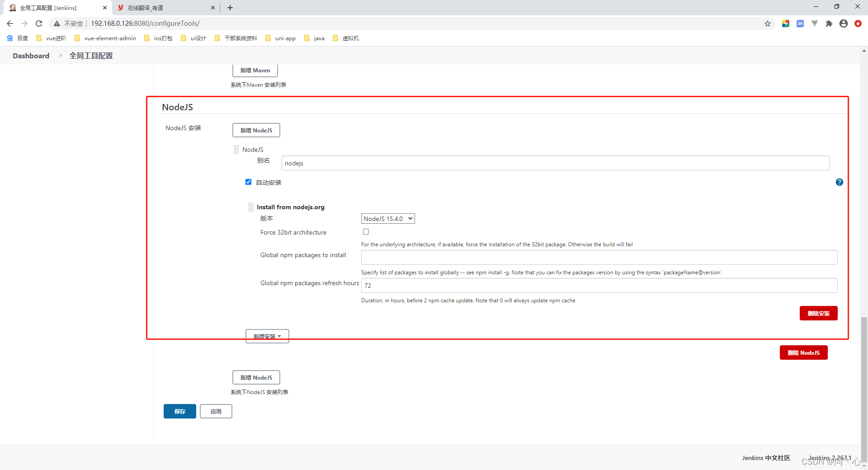Screen dimensions: 868x470
Task: Expand the breadcrumb arrow after Dashboard
Action: coord(61,56)
